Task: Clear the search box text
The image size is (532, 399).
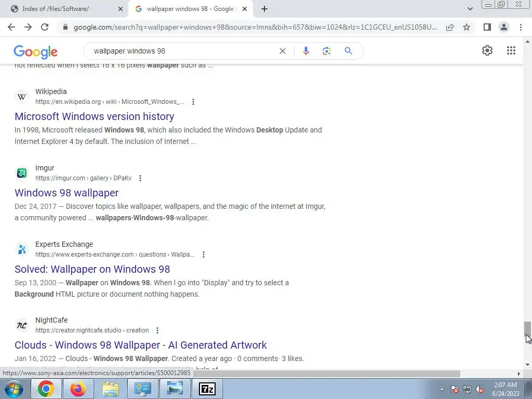Action: (282, 51)
